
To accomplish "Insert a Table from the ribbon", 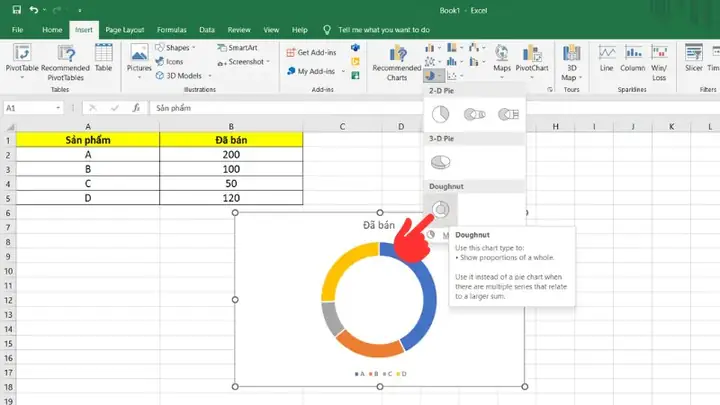I will pyautogui.click(x=103, y=58).
